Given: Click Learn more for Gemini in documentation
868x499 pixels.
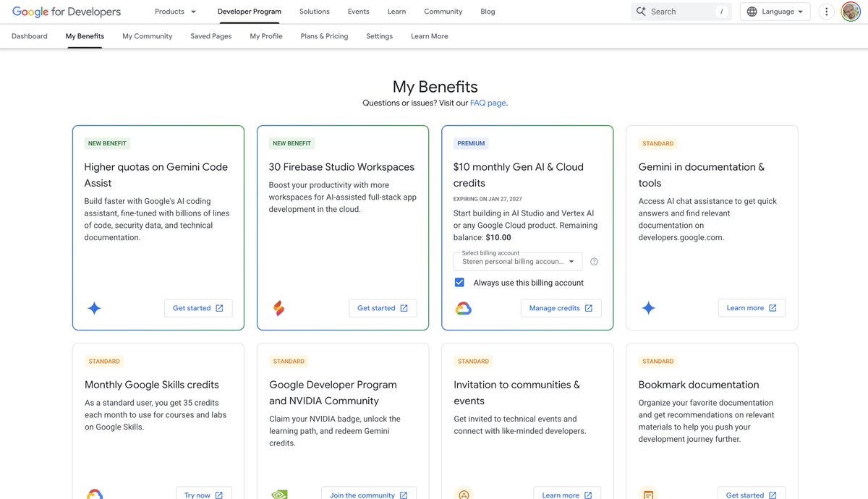Looking at the screenshot, I should pos(752,308).
